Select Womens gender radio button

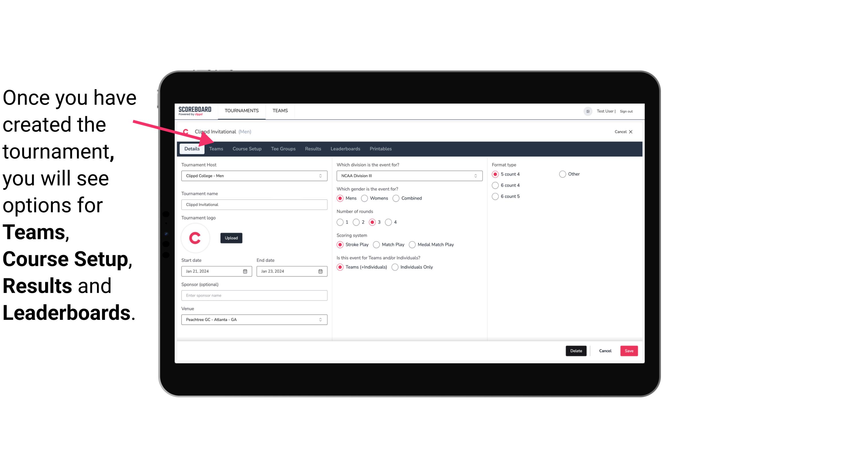(365, 198)
